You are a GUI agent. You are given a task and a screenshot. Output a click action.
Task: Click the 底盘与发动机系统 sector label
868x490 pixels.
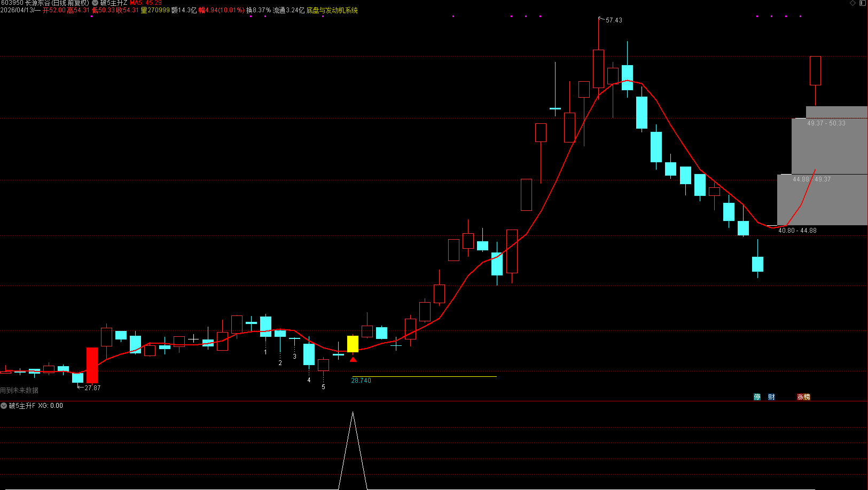pos(332,10)
